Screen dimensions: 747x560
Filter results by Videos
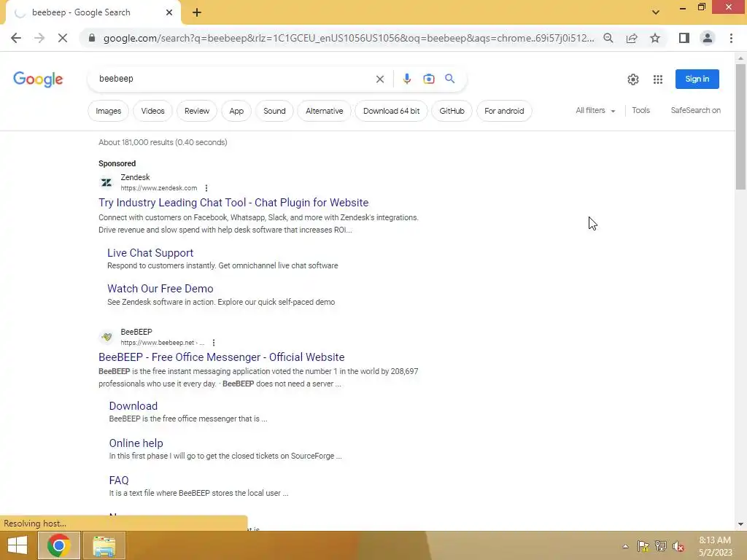coord(152,111)
